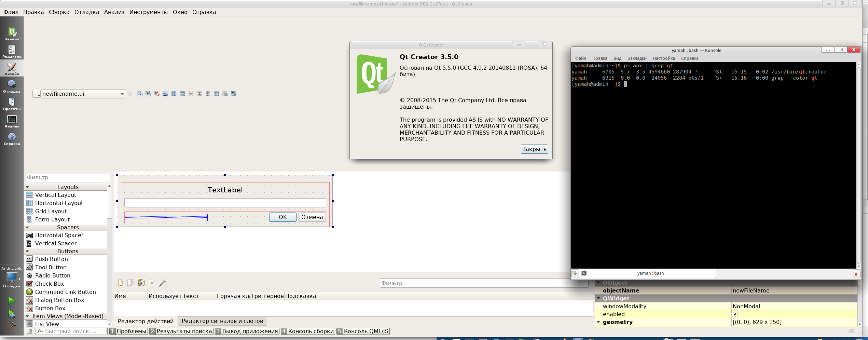
Task: Toggle the sidebar visibility button
Action: pos(29,331)
